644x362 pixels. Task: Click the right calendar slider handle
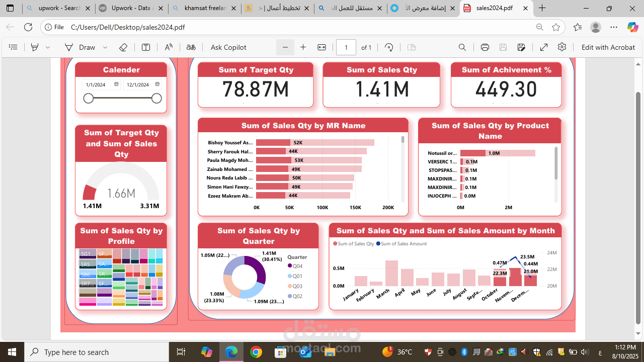[x=156, y=98]
